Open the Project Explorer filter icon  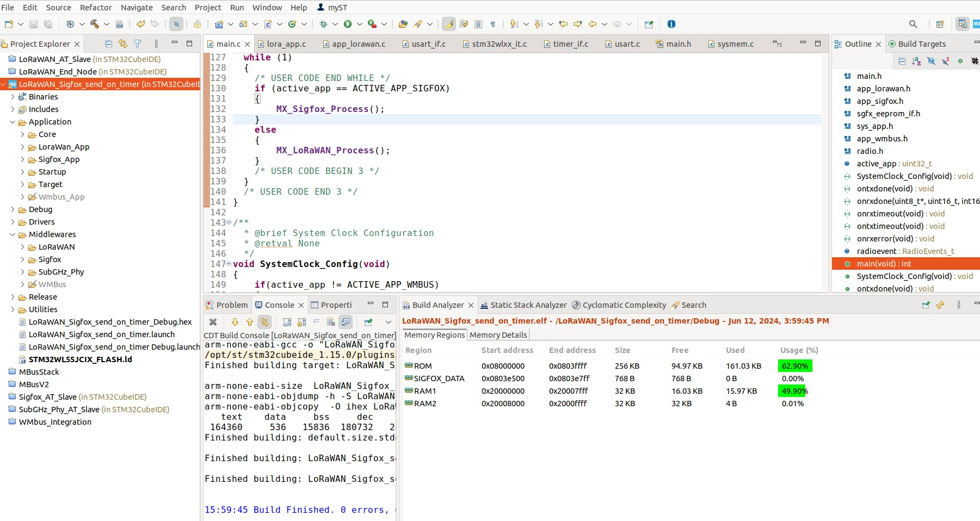(x=138, y=44)
